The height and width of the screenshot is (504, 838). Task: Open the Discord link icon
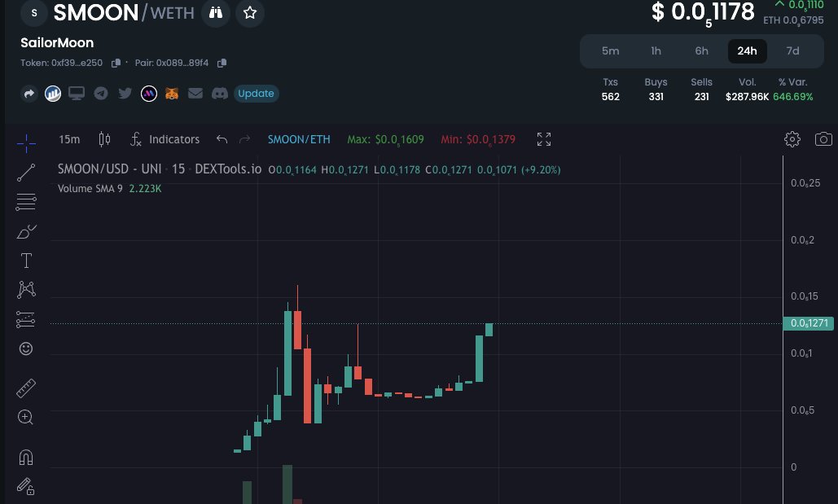[220, 94]
